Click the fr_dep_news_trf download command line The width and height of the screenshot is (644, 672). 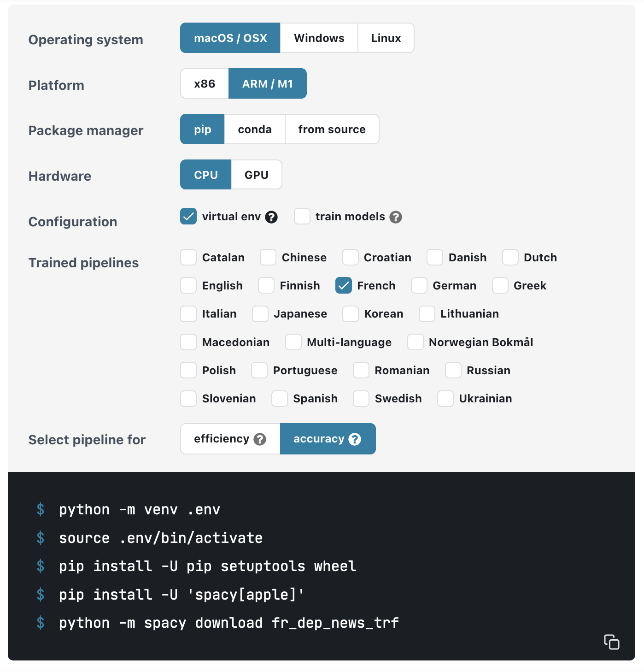pos(229,623)
